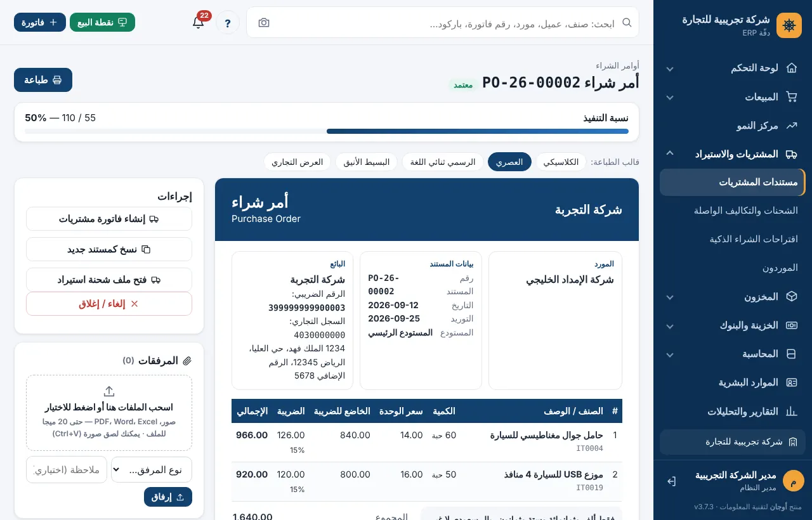Click the ملاحظة (اختياري) note field
This screenshot has width=812, height=520.
[67, 469]
